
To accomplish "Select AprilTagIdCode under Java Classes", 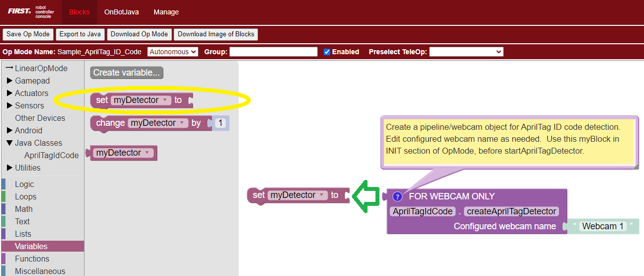I will tap(51, 155).
